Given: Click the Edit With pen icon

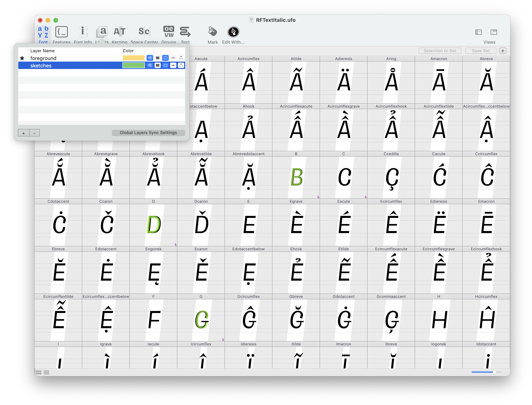Looking at the screenshot, I should tap(233, 32).
